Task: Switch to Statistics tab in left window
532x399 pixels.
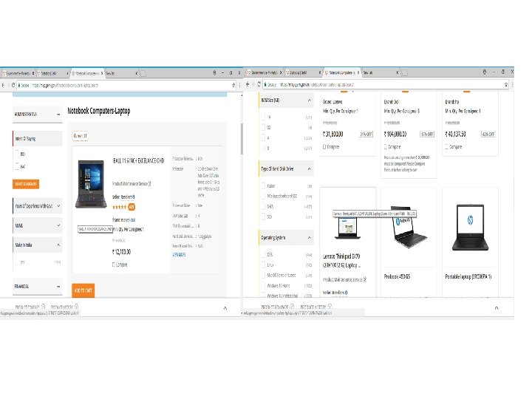Action: click(x=51, y=73)
